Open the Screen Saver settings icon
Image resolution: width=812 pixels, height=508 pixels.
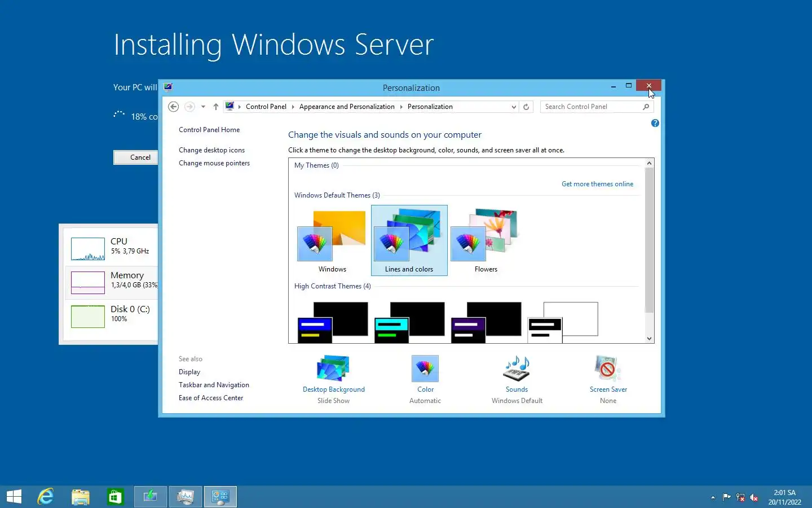(608, 369)
